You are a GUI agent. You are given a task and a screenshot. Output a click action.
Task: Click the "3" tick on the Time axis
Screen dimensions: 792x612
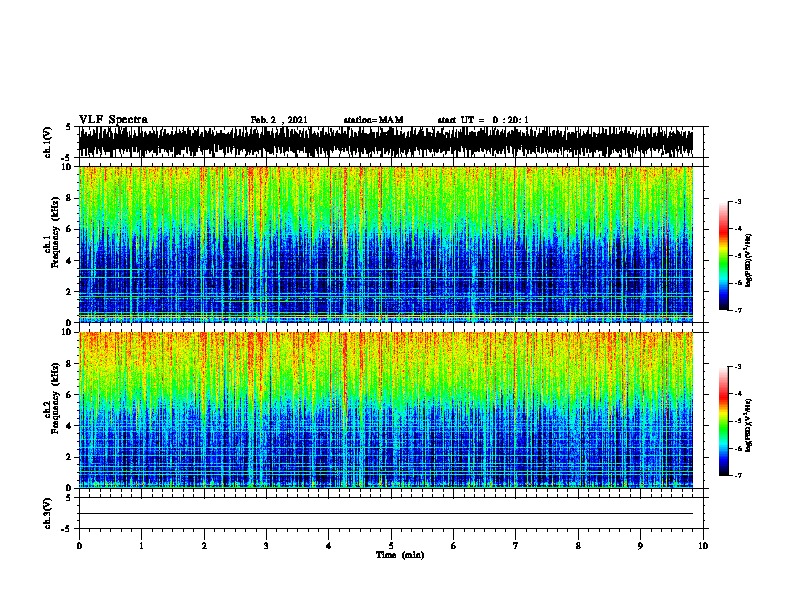(x=266, y=546)
